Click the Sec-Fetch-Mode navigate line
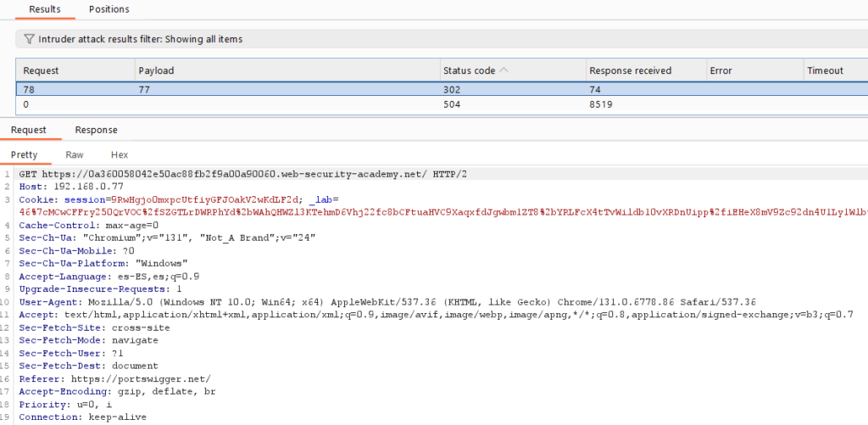The image size is (868, 425). 88,340
